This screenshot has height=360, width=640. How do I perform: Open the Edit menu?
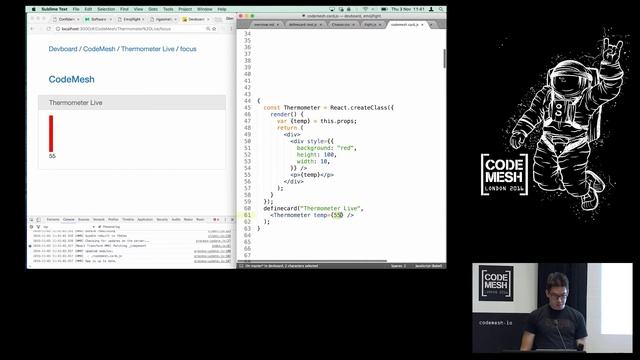(88, 9)
